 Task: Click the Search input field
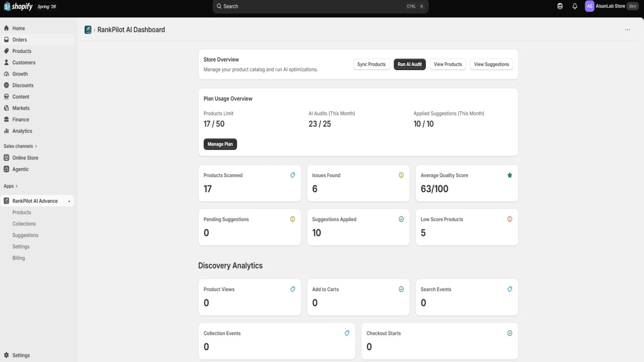[320, 6]
